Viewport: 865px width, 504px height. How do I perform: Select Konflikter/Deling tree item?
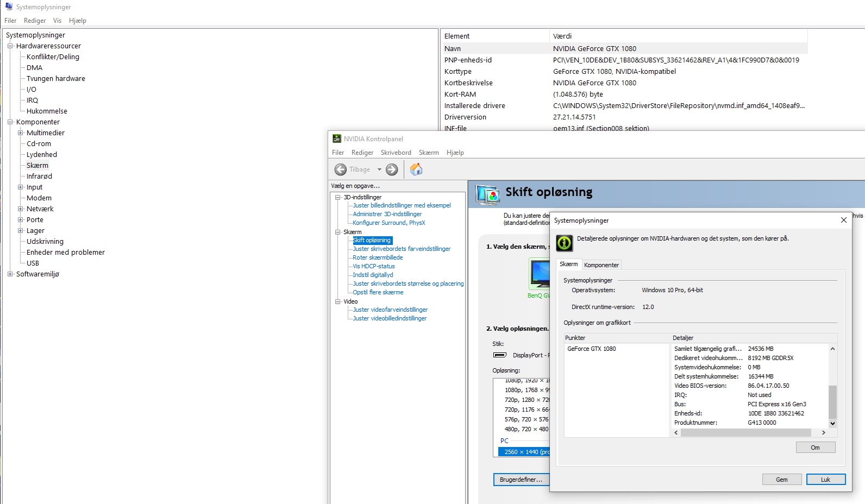[x=53, y=57]
